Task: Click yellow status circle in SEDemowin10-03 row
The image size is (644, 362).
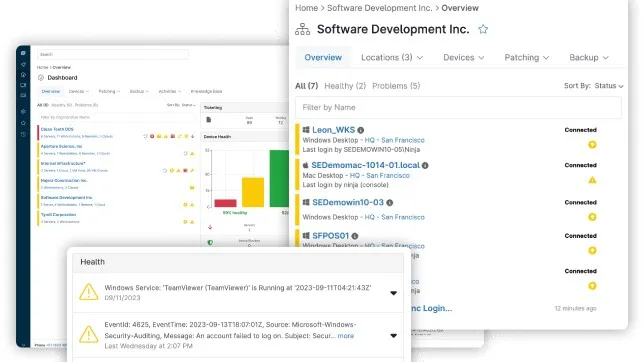Action: 592,217
